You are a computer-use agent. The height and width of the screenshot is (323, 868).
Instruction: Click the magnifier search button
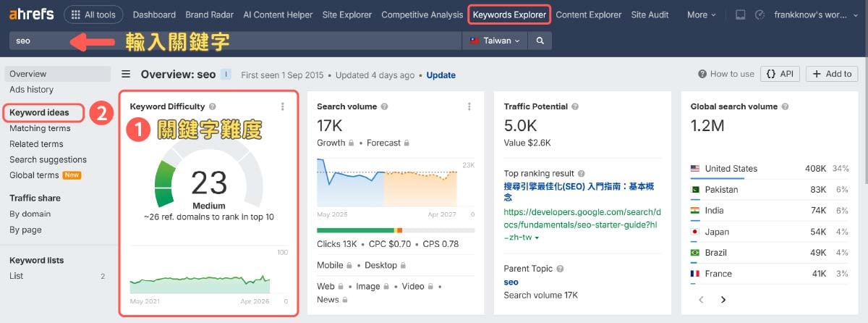coord(540,41)
